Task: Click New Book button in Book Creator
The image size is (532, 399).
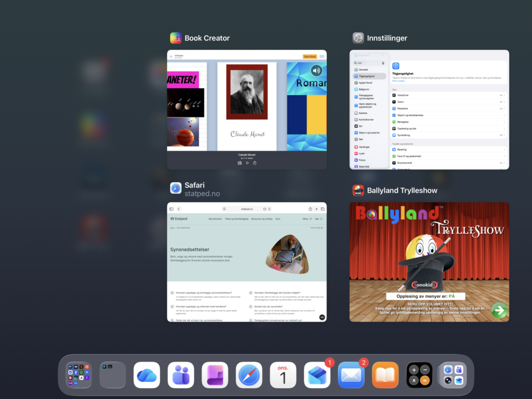Action: pyautogui.click(x=310, y=57)
